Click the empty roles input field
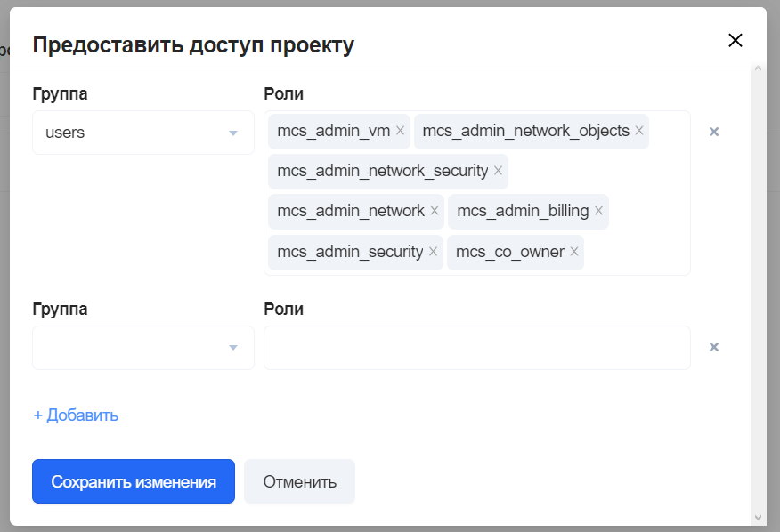 pos(477,348)
